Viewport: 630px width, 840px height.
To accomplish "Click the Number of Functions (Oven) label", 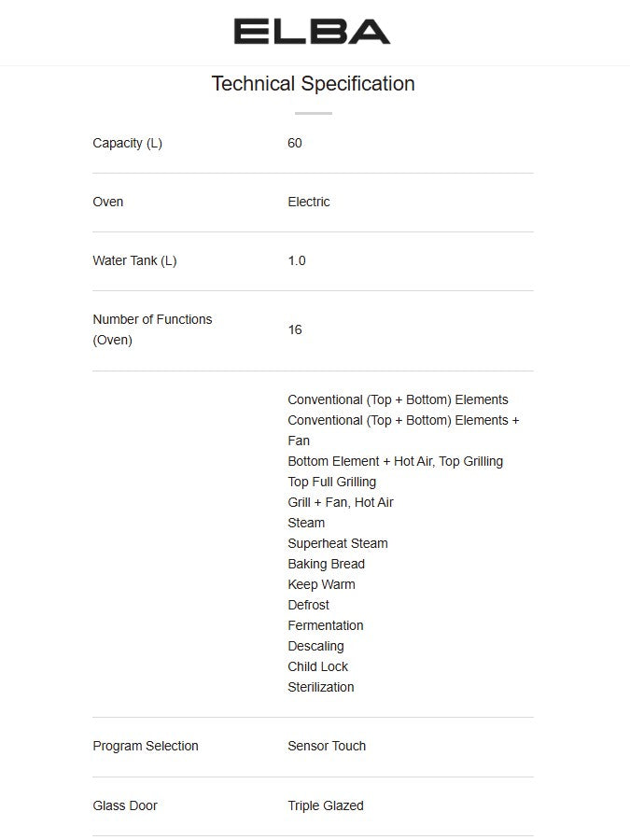I will point(152,329).
